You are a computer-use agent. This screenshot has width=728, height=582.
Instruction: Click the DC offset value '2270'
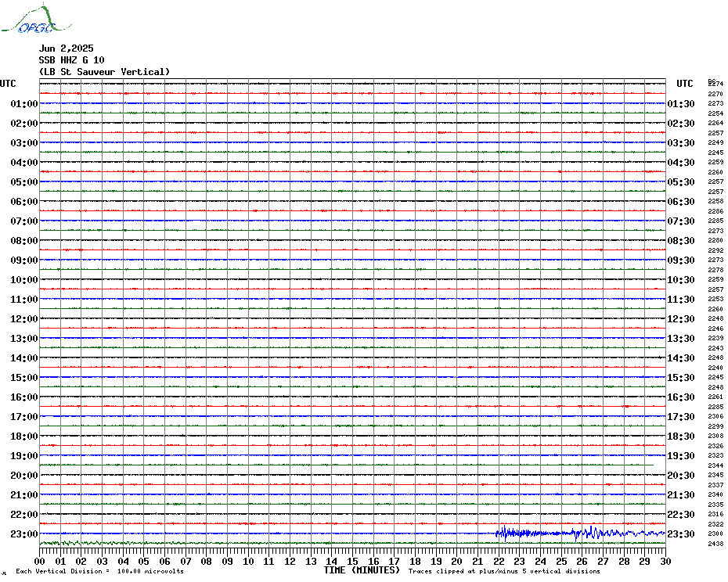[x=715, y=94]
